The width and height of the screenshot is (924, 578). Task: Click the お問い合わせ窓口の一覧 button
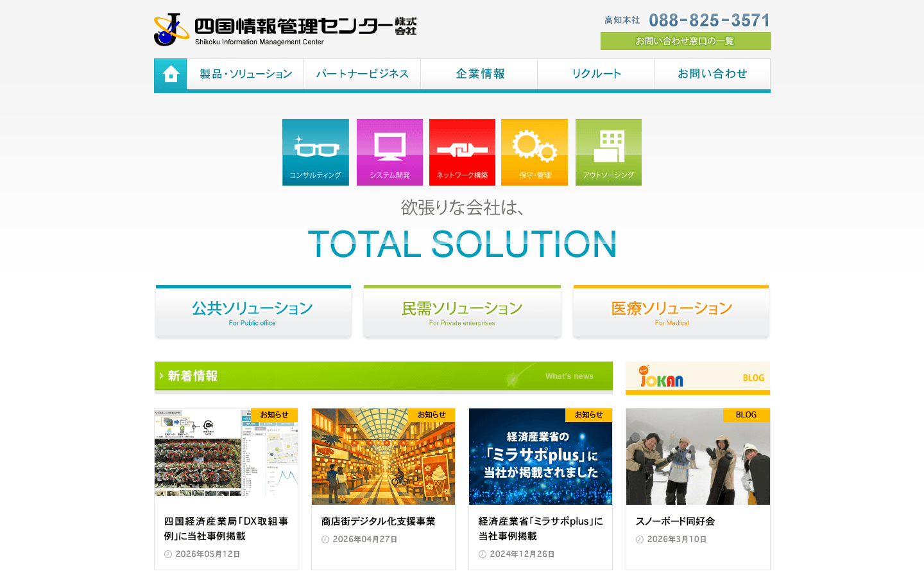click(685, 41)
